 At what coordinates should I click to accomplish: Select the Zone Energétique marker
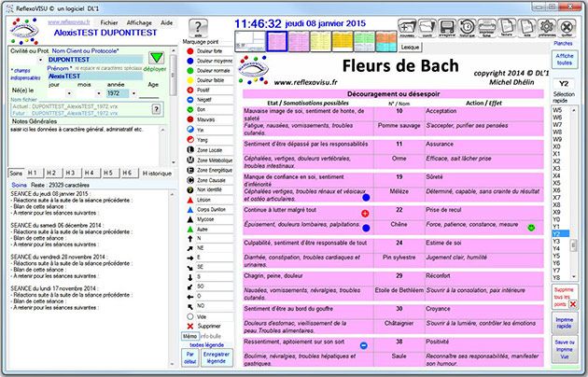[190, 170]
